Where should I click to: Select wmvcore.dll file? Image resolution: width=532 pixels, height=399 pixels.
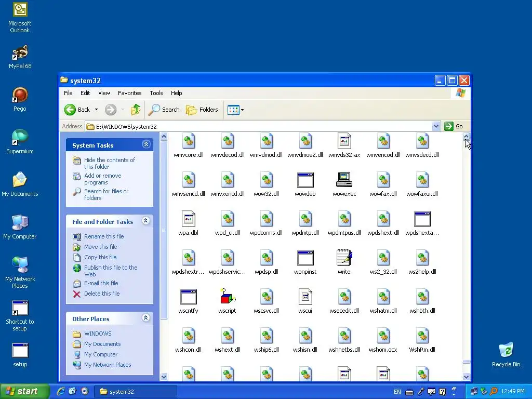pos(188,145)
